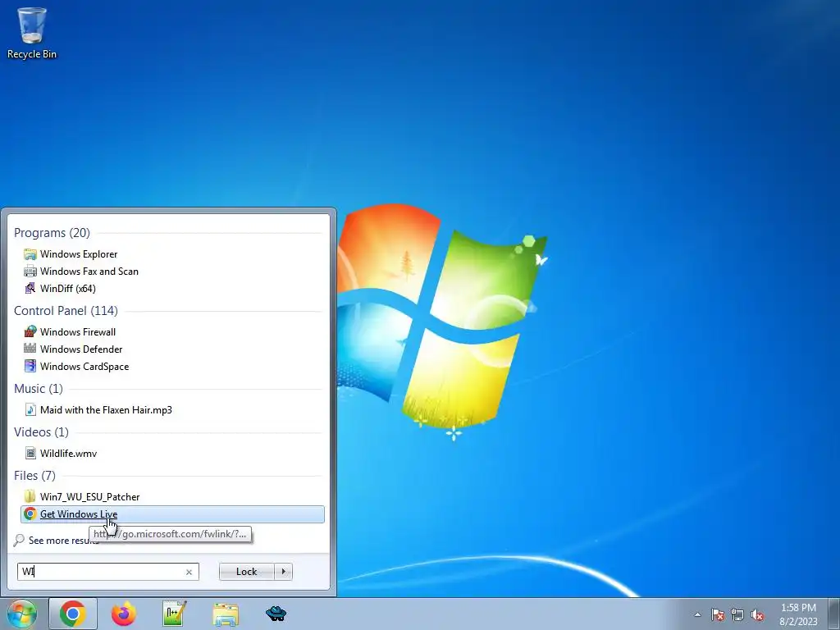
Task: Click the muted volume tray icon
Action: (757, 614)
